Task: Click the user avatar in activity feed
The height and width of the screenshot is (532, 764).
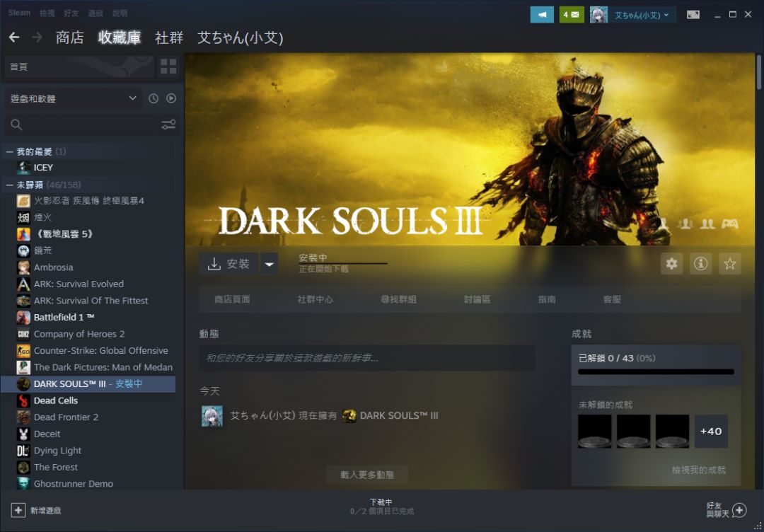Action: coord(212,416)
